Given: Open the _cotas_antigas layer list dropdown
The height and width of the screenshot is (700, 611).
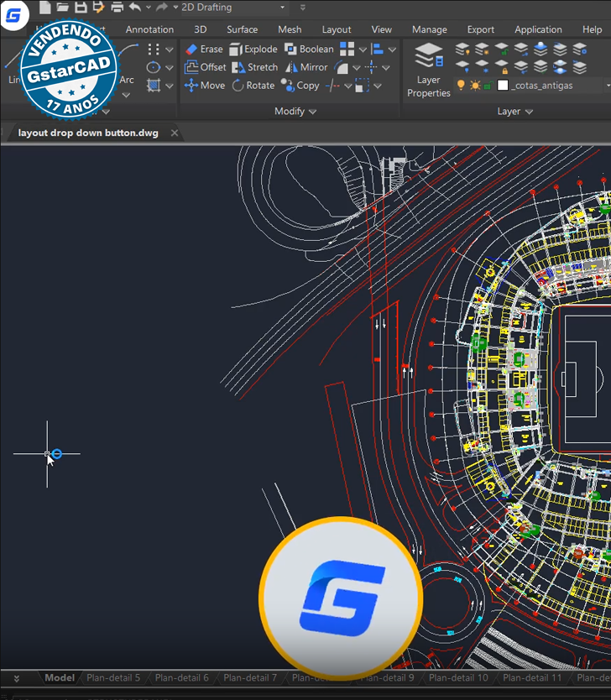Looking at the screenshot, I should click(608, 85).
